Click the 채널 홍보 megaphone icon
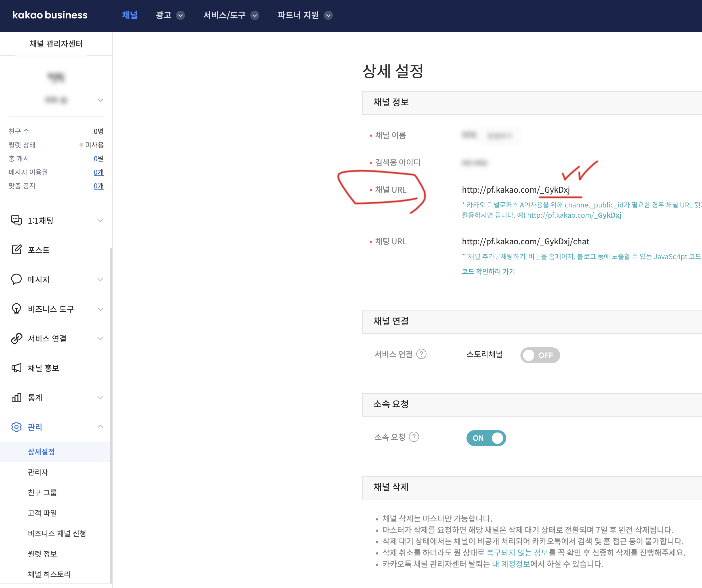 (16, 368)
